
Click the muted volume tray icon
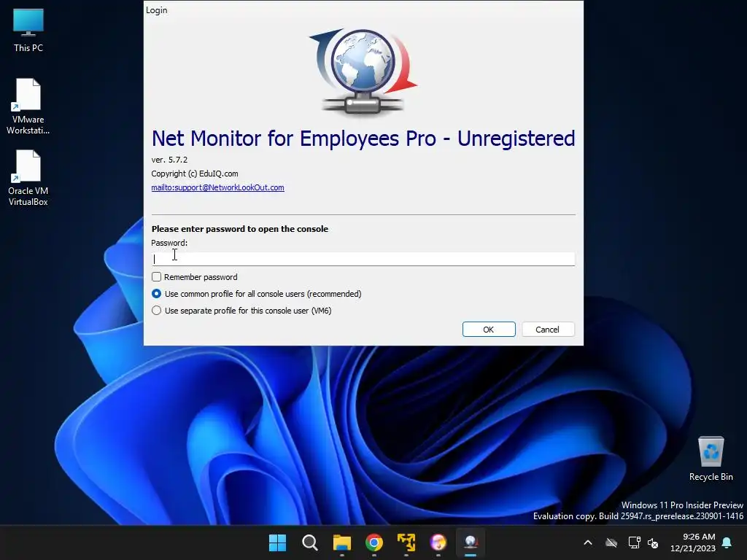653,542
